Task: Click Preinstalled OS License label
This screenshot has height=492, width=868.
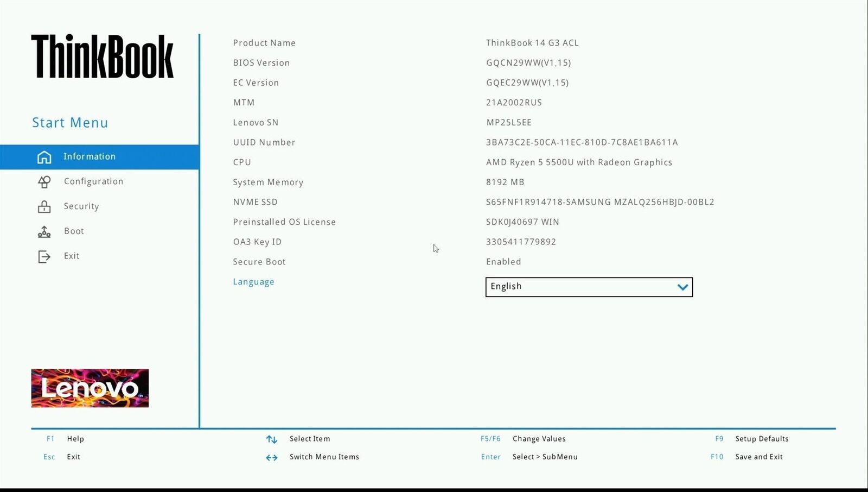Action: click(284, 222)
